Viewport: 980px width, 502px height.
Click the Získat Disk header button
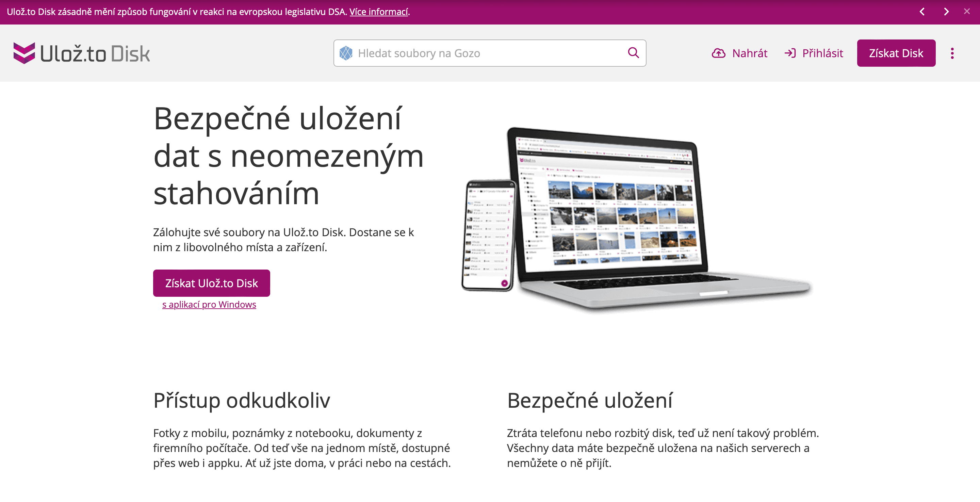coord(896,53)
